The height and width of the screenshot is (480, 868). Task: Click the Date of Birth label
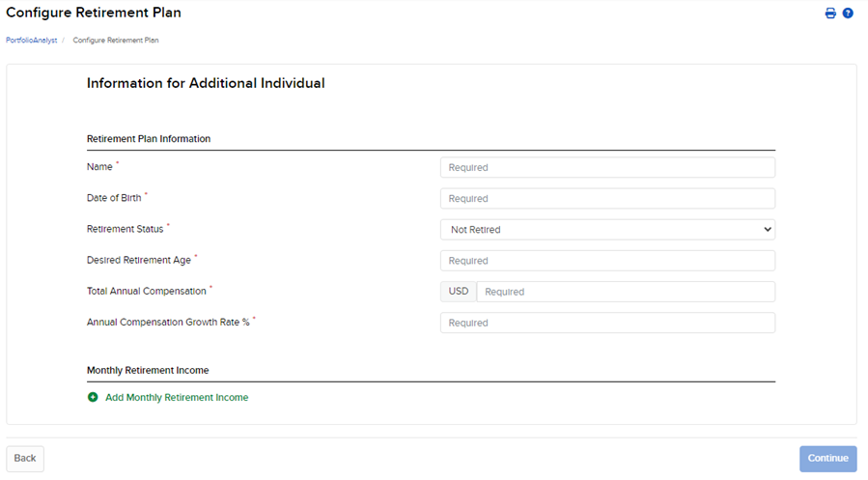click(114, 198)
